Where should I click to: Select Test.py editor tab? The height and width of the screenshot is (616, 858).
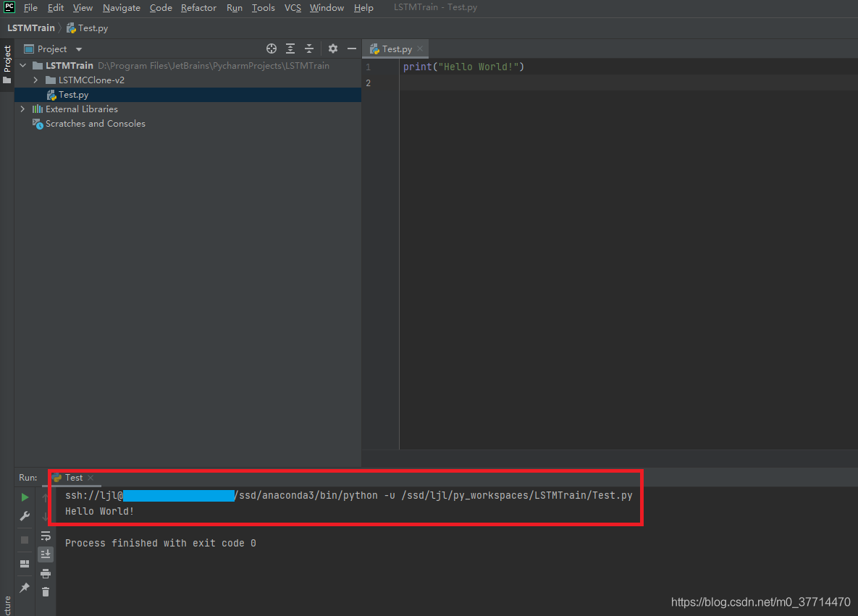click(x=396, y=49)
